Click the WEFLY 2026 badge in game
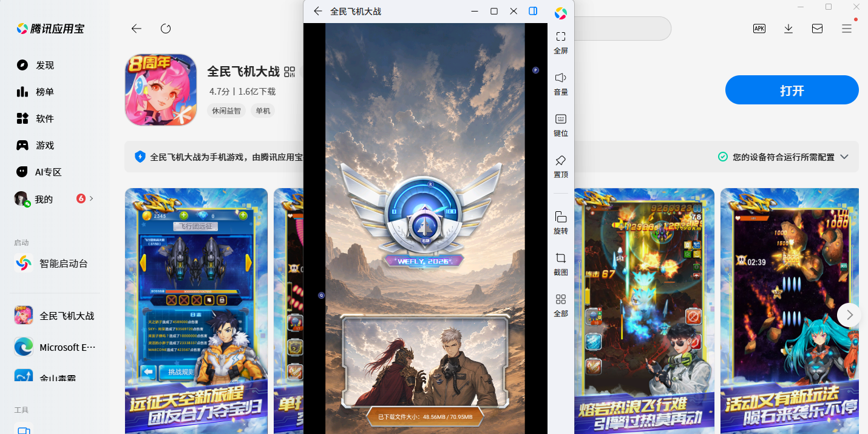This screenshot has height=434, width=868. click(424, 261)
